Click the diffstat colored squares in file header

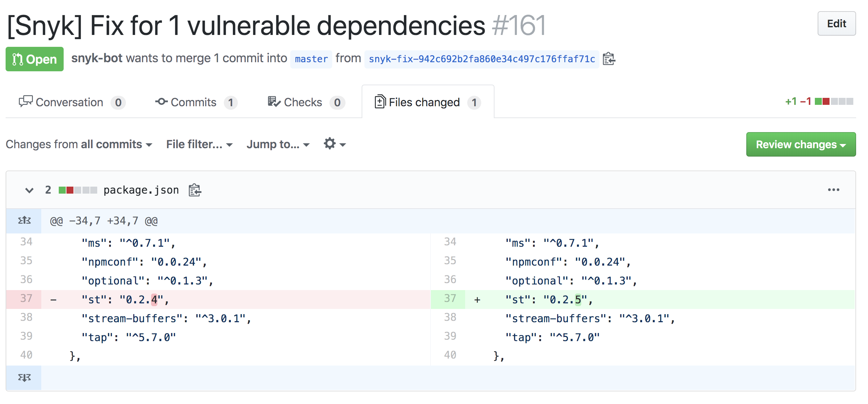78,190
